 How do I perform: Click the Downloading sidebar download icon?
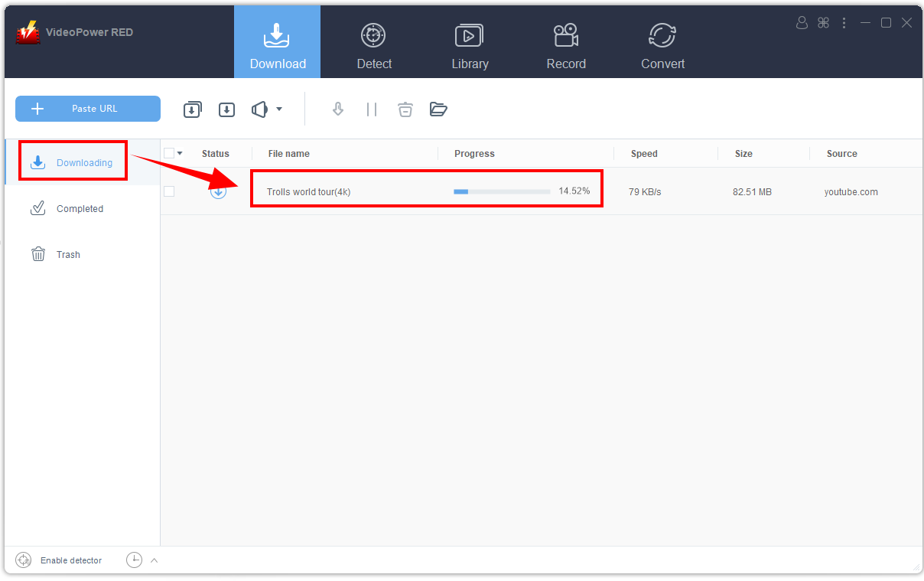tap(37, 162)
